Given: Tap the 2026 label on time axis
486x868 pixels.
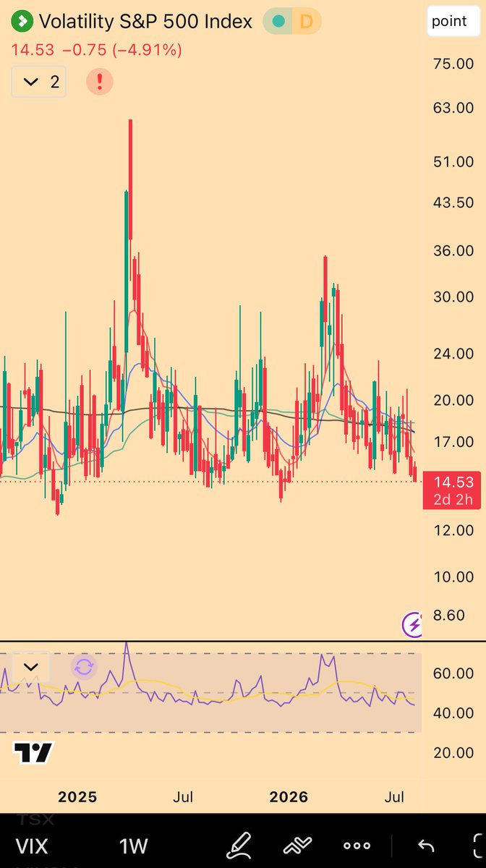Looking at the screenshot, I should [x=288, y=797].
